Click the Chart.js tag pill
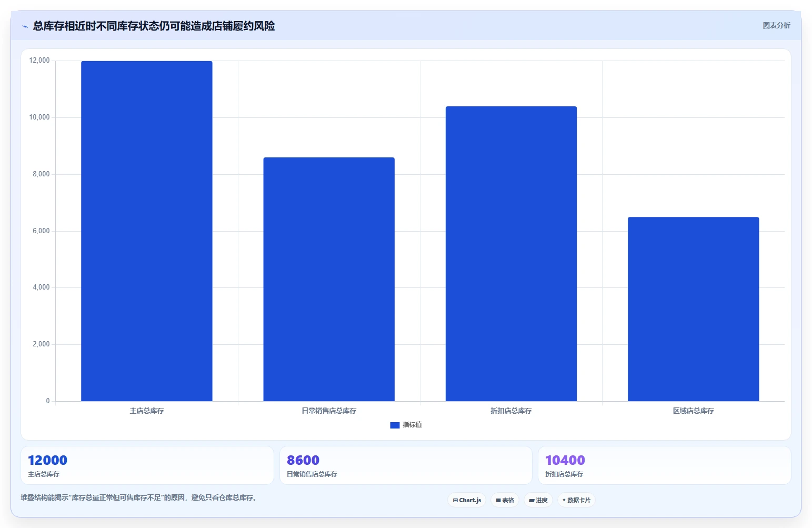812x528 pixels. point(467,500)
